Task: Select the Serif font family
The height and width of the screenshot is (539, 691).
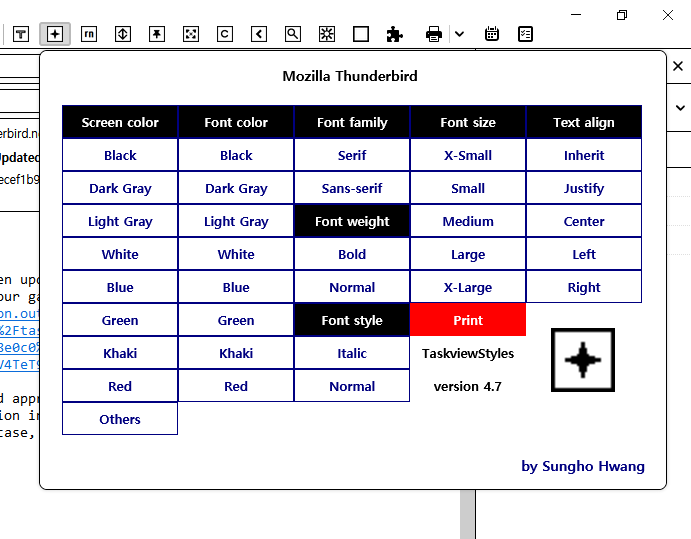Action: (352, 155)
